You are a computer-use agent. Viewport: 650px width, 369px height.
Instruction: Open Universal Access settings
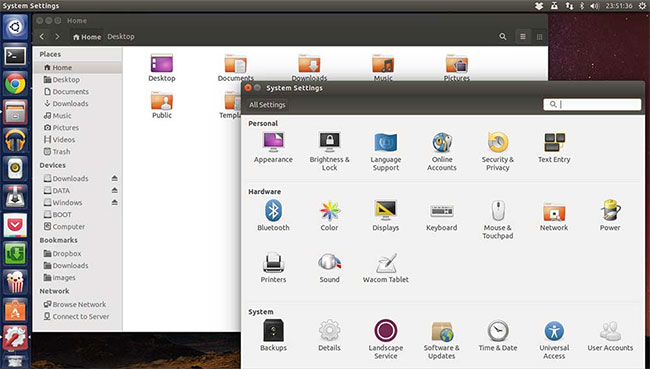pyautogui.click(x=554, y=339)
